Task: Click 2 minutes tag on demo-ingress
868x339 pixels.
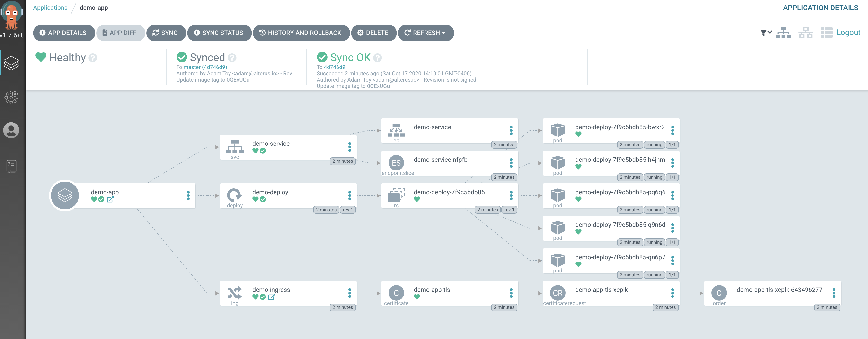Action: (342, 307)
